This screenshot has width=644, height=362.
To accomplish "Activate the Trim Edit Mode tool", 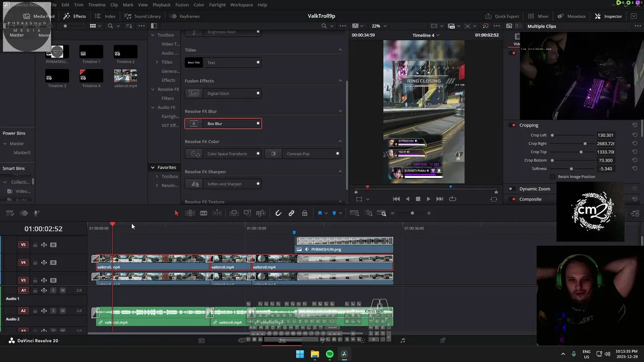I will coord(190,213).
